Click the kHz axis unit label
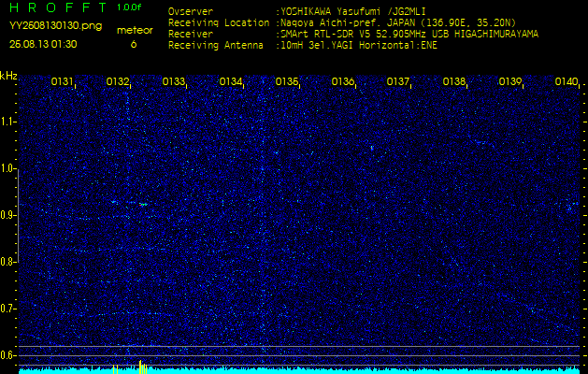Viewport: 588px width, 374px height. pyautogui.click(x=8, y=76)
